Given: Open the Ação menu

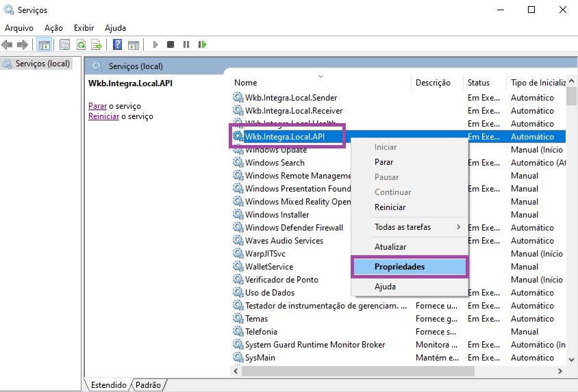Looking at the screenshot, I should pyautogui.click(x=54, y=28).
